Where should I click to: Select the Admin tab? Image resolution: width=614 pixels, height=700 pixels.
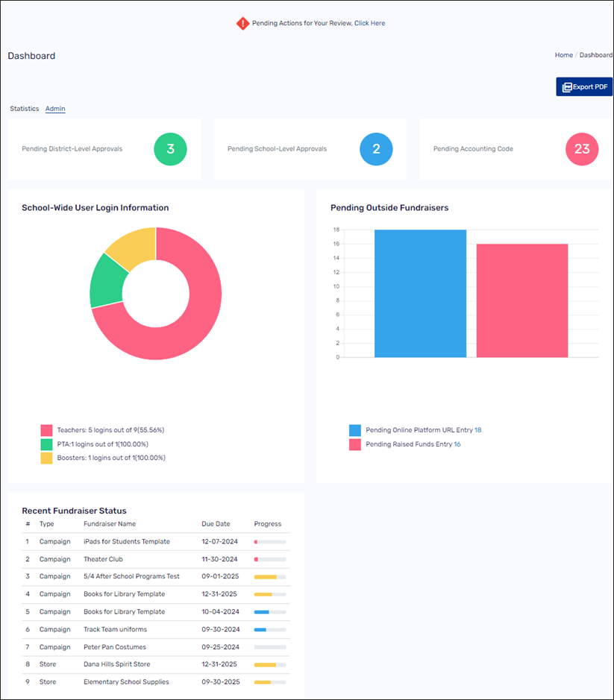tap(55, 109)
